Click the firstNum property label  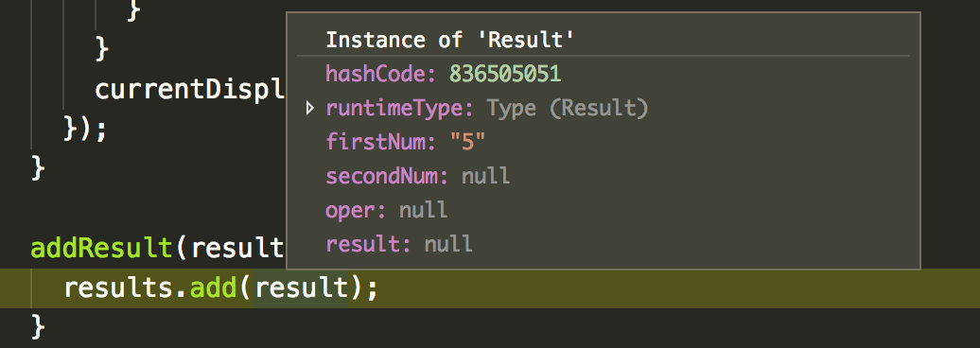[380, 143]
